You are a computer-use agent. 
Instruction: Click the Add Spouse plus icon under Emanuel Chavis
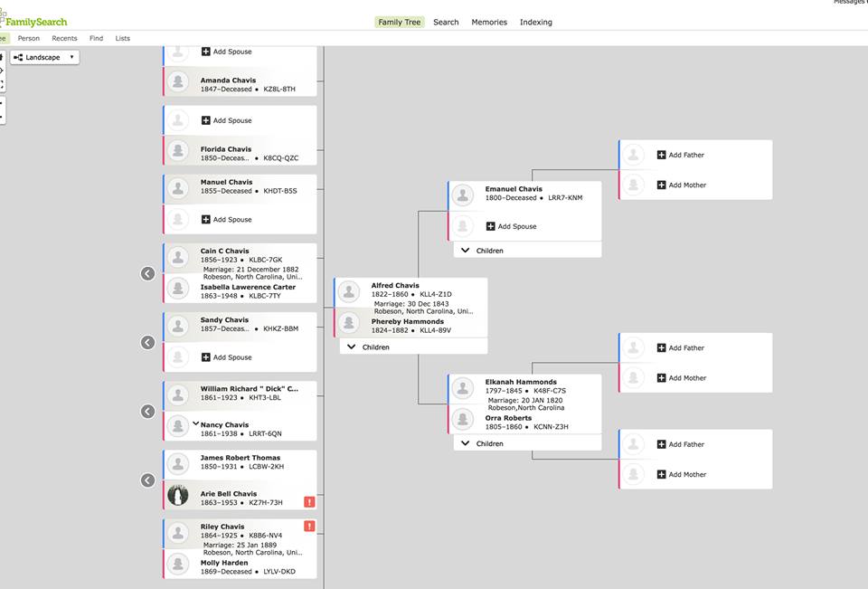click(x=491, y=226)
